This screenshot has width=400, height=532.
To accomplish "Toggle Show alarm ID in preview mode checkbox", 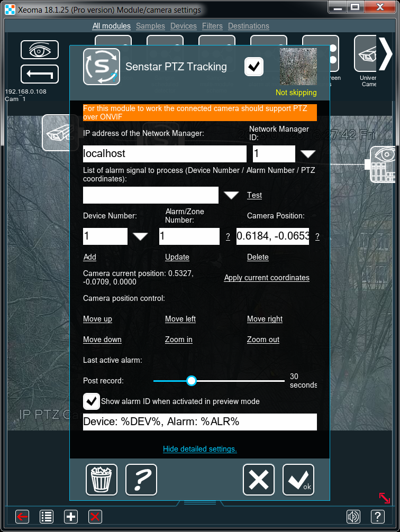I will point(92,401).
